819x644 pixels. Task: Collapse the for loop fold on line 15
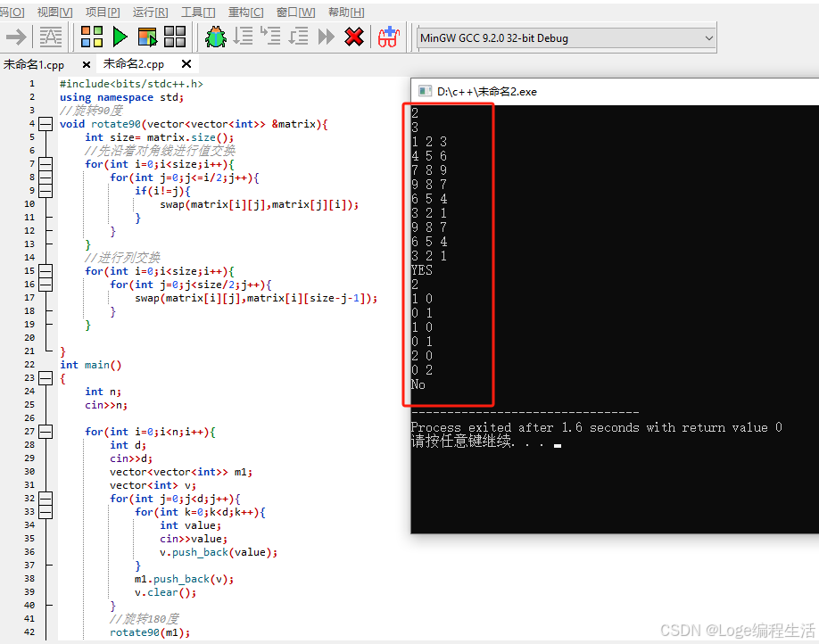pyautogui.click(x=46, y=271)
